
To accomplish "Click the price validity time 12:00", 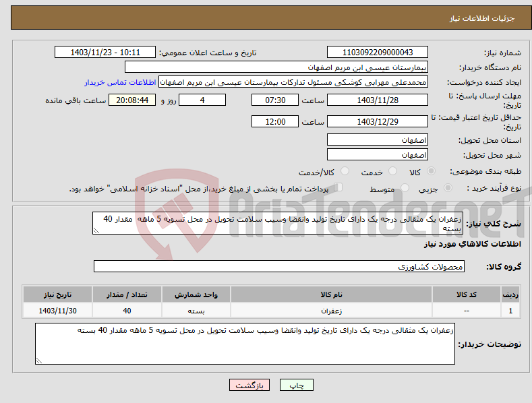I will coord(275,121).
